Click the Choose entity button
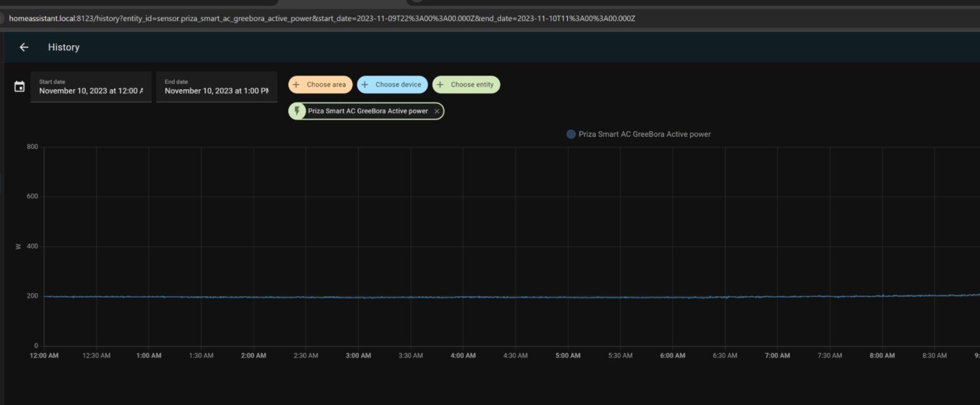The height and width of the screenshot is (405, 980). tap(466, 84)
